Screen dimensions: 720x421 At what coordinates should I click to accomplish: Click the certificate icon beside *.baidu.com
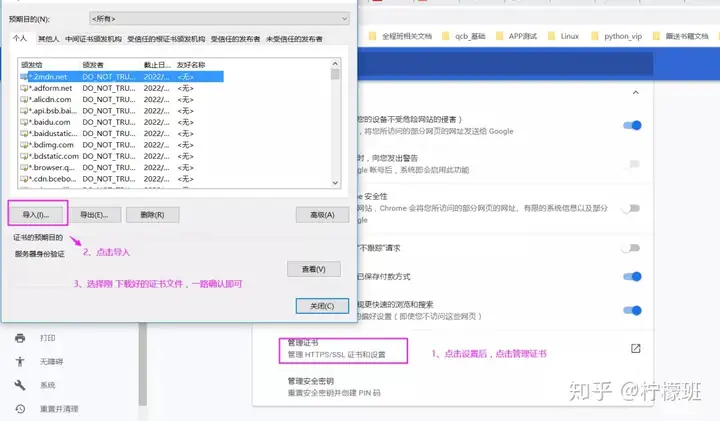[x=24, y=122]
